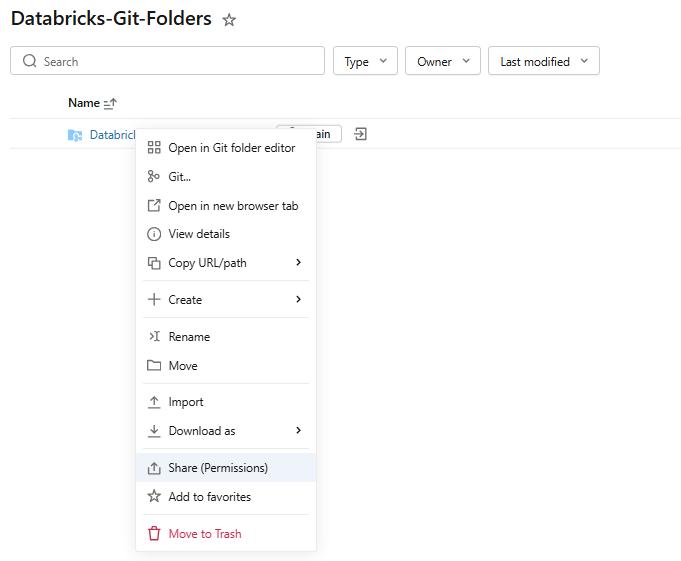Click the copy icon next to Copy URL/path
681x561 pixels.
point(154,263)
